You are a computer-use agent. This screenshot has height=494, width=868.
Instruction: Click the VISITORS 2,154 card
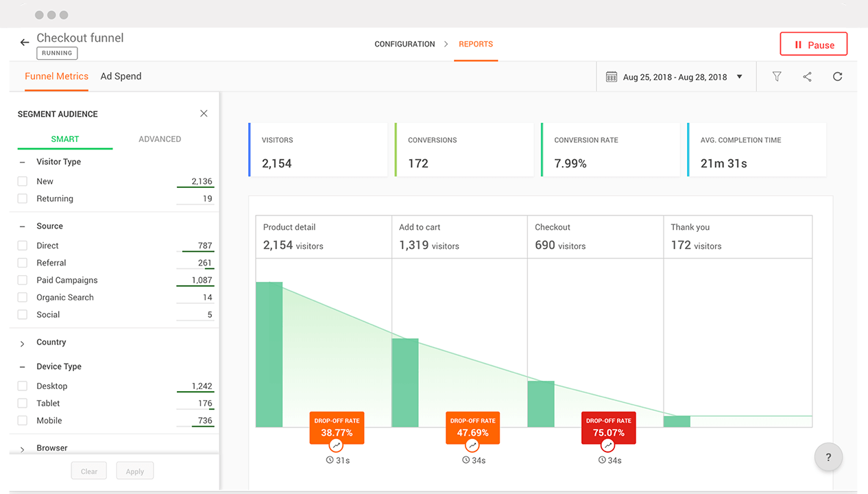point(317,150)
